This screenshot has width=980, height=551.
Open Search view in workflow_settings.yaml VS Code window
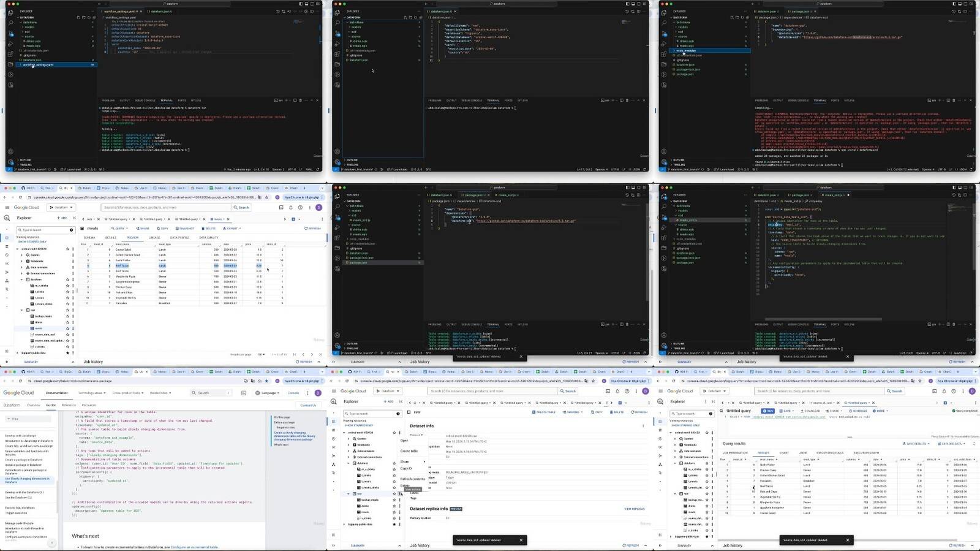click(x=10, y=23)
